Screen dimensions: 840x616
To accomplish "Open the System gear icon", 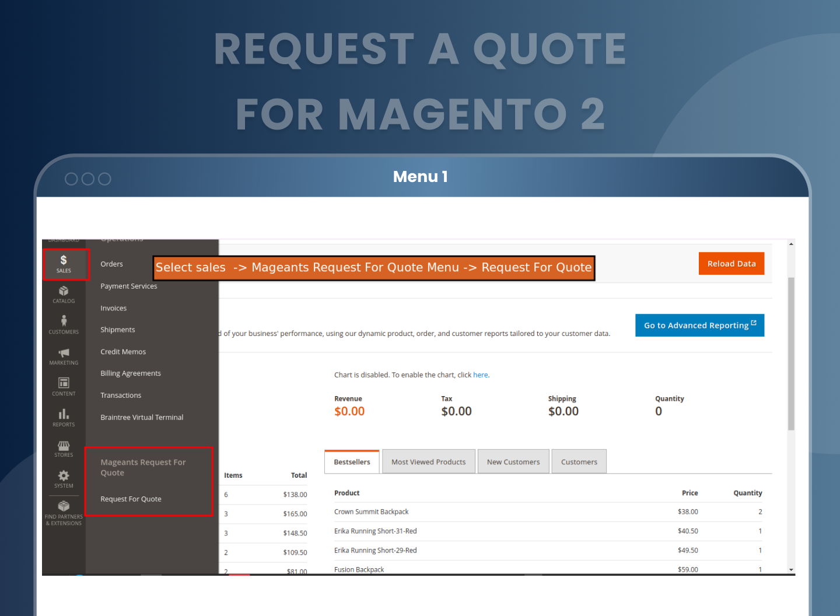I will pyautogui.click(x=64, y=479).
